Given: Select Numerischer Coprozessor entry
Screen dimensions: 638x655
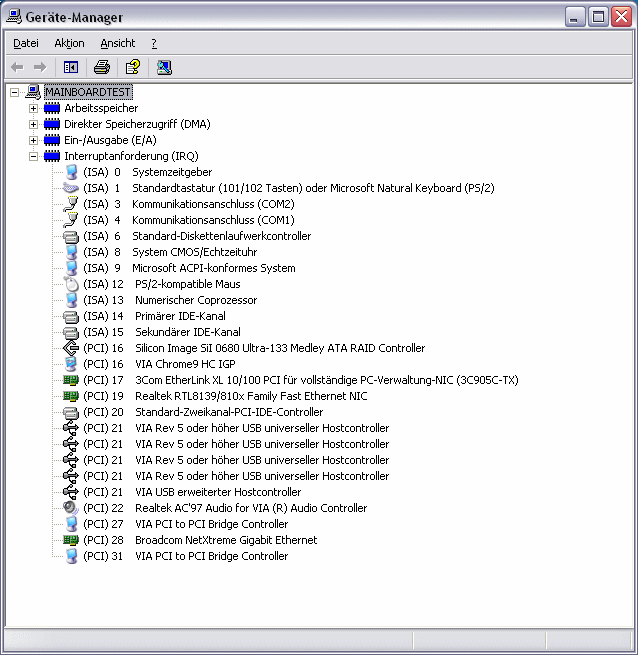Looking at the screenshot, I should [x=196, y=300].
